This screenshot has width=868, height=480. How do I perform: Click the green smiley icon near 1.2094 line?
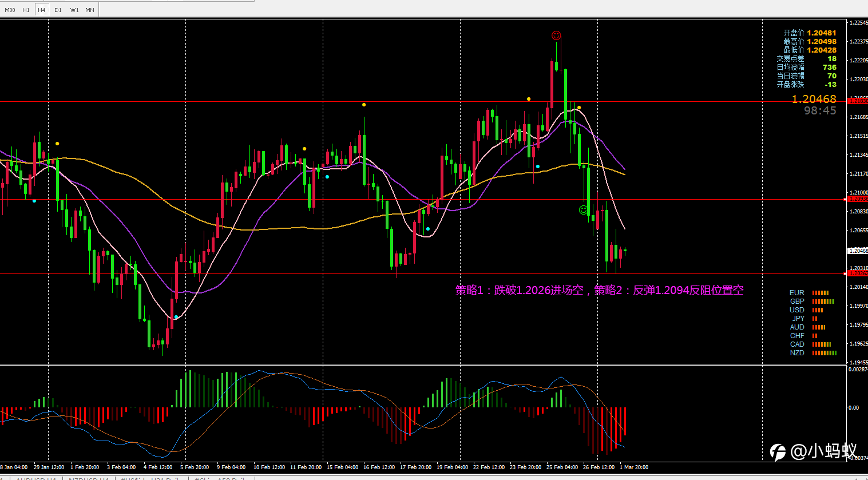click(583, 210)
